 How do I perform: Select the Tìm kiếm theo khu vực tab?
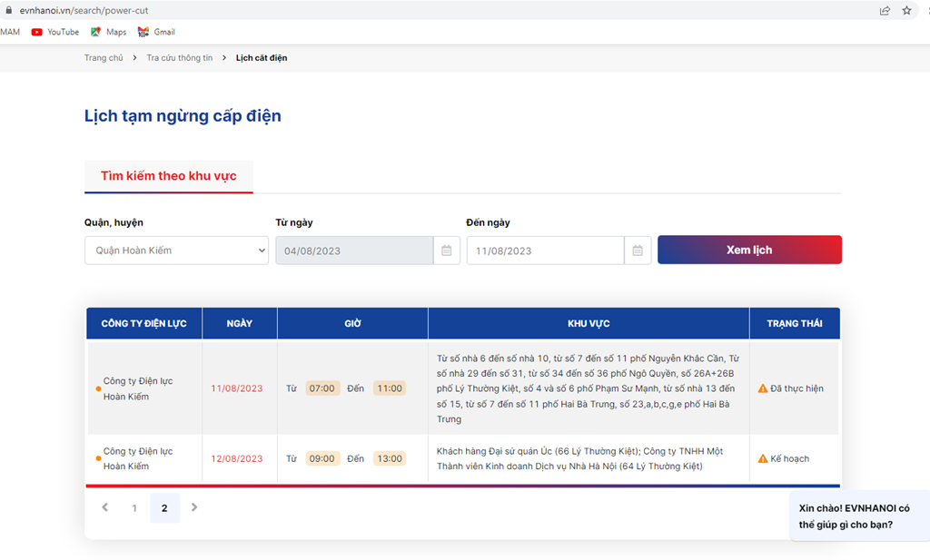[168, 176]
